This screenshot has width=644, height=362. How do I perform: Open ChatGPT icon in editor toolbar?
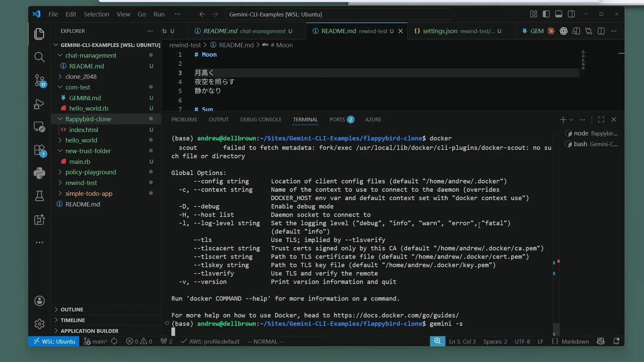(x=563, y=31)
